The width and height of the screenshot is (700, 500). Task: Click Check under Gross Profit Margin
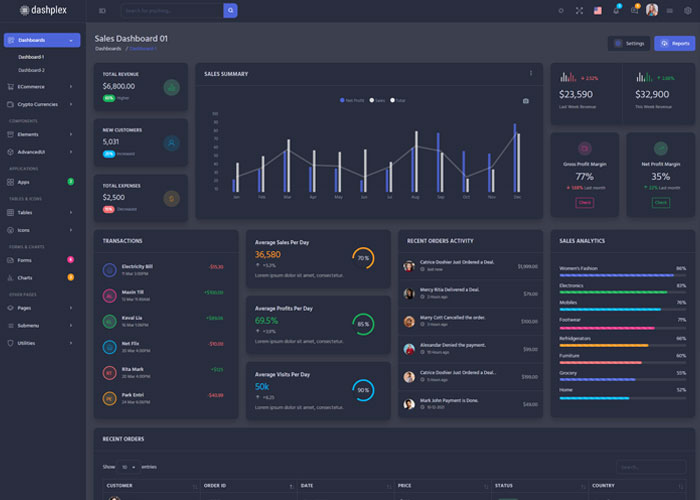[585, 202]
